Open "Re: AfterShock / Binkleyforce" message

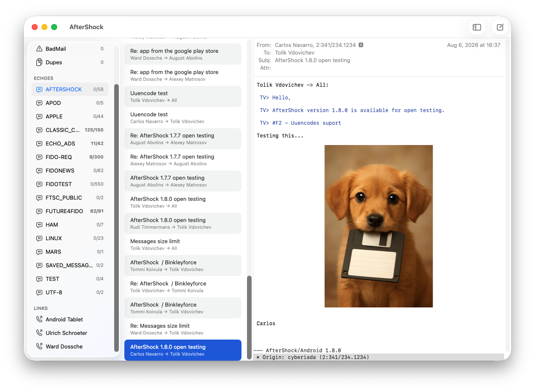pos(183,287)
